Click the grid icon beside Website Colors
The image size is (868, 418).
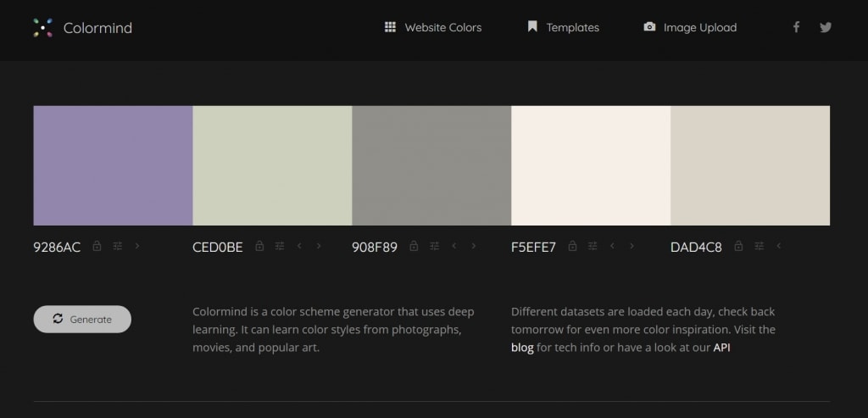[390, 27]
